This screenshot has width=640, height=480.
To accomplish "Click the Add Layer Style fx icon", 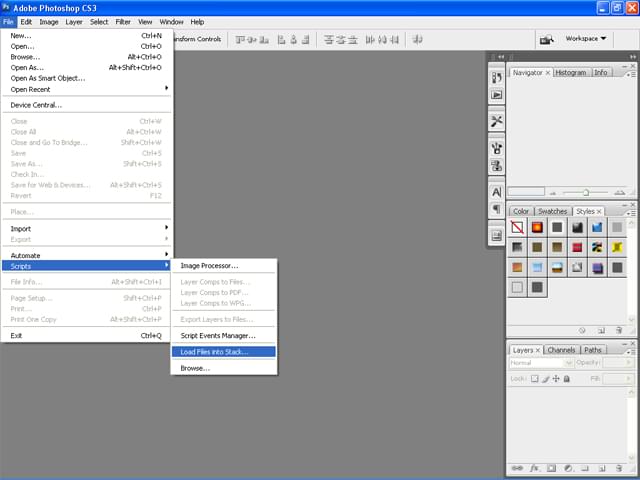I will (534, 468).
